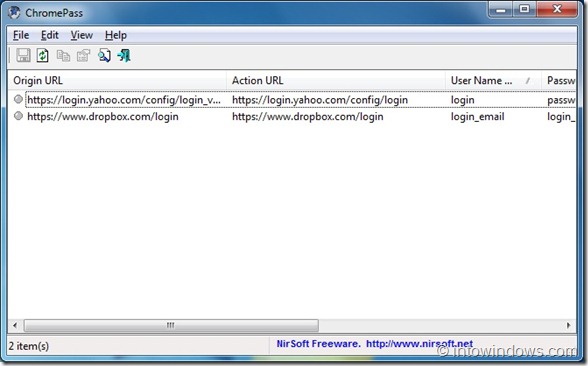Maximize the ChromePass window
This screenshot has height=366, width=588.
coord(525,9)
